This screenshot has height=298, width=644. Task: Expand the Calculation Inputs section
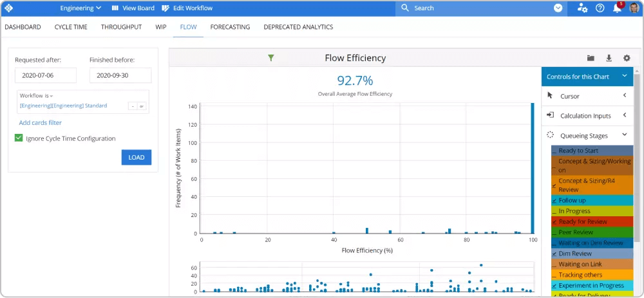pos(624,116)
